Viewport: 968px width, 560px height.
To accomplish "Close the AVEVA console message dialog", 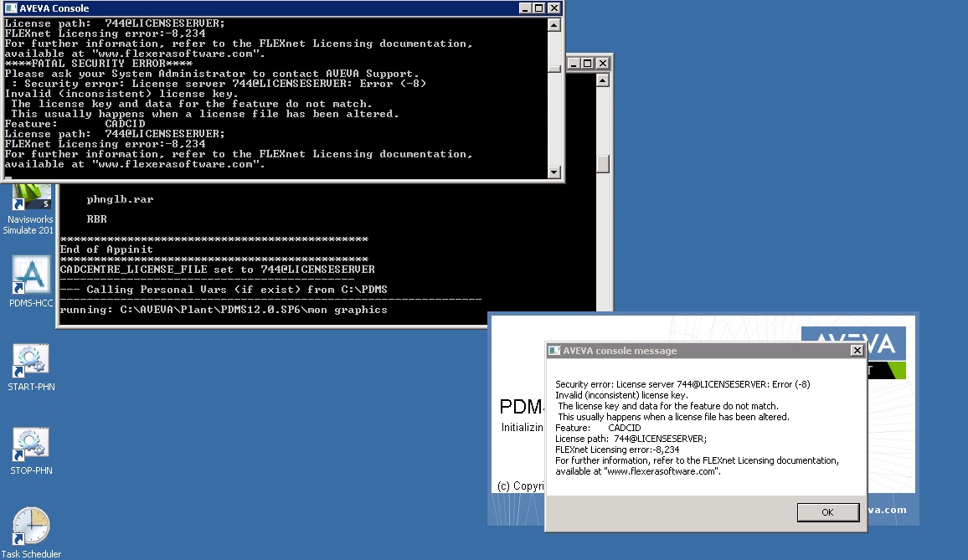I will coord(857,351).
